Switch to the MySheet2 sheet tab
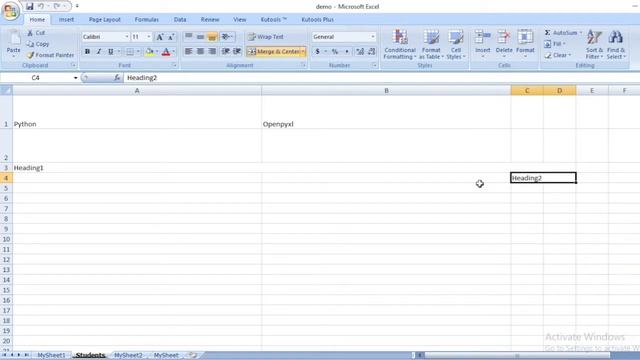640x360 pixels. (128, 356)
